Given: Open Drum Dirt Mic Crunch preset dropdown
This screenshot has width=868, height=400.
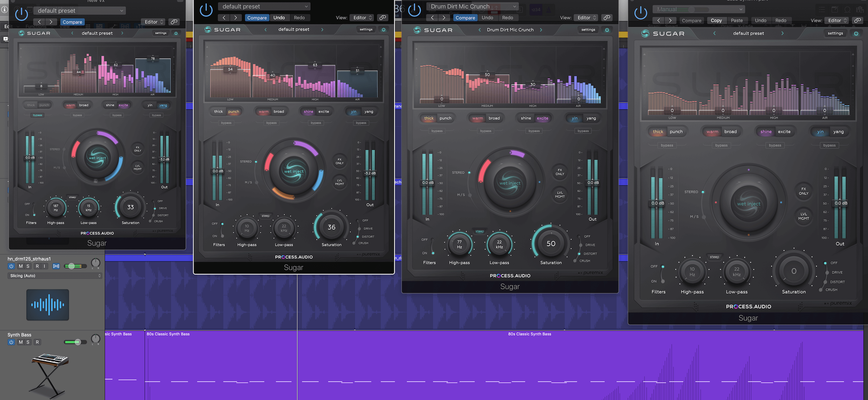Looking at the screenshot, I should pyautogui.click(x=472, y=6).
